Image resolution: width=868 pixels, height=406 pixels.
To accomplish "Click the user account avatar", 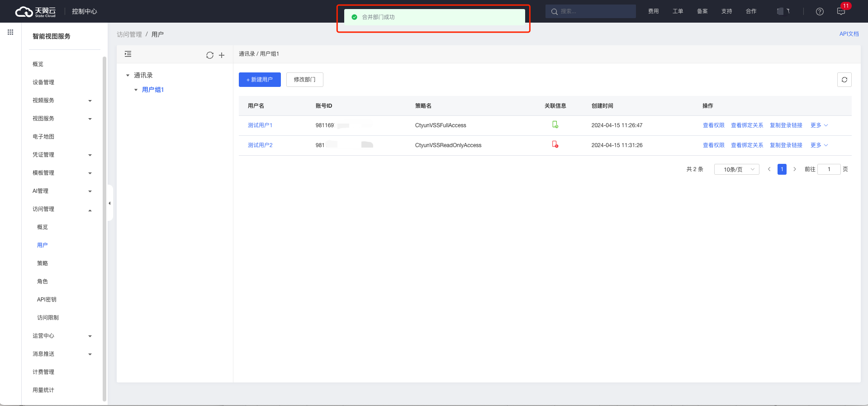I will pyautogui.click(x=781, y=11).
